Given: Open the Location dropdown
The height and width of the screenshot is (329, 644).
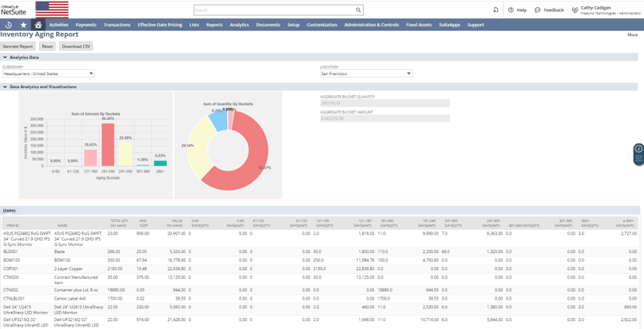Looking at the screenshot, I should (367, 73).
